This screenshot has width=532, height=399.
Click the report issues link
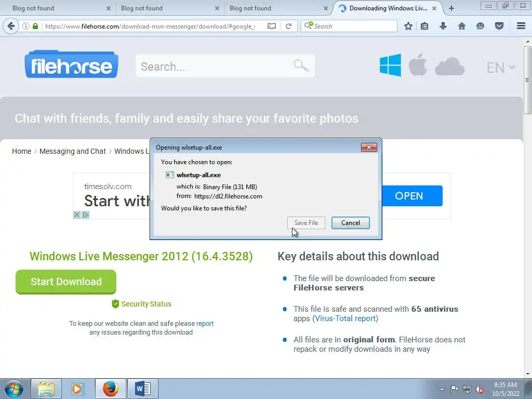pyautogui.click(x=205, y=323)
